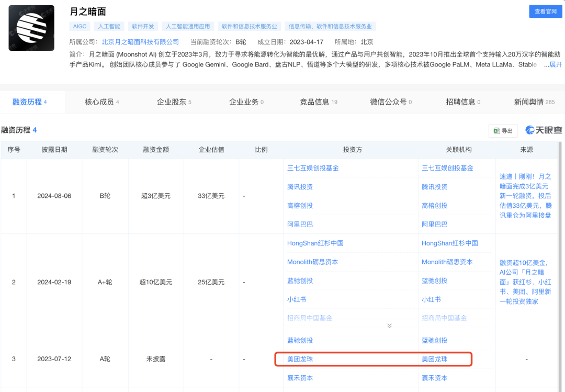The width and height of the screenshot is (565, 392).
Task: Switch to the 微信公众号 tab
Action: pyautogui.click(x=391, y=102)
